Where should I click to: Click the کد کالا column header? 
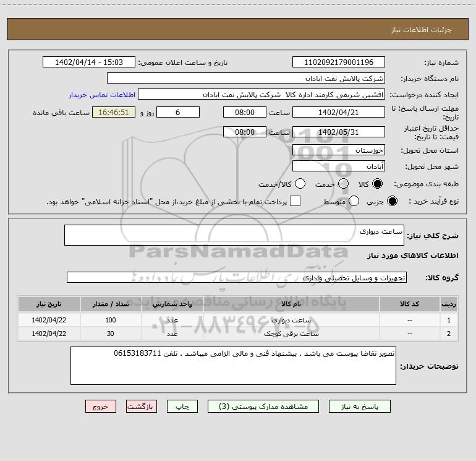point(409,304)
